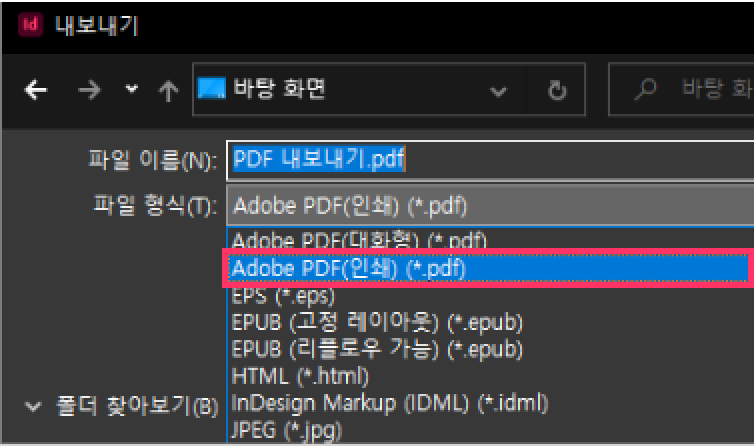Choose EPS (*.eps) format
Screen dimensions: 754x446
490,296
